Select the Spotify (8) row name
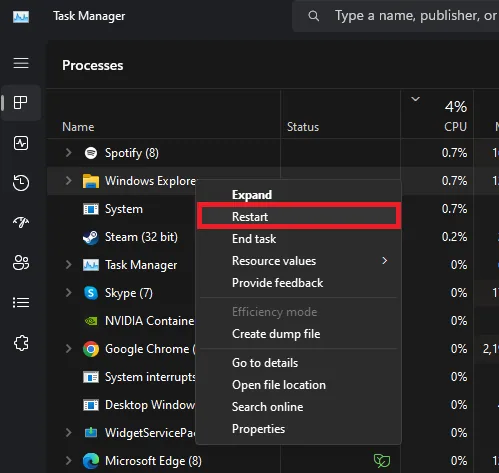This screenshot has height=473, width=499. point(132,153)
